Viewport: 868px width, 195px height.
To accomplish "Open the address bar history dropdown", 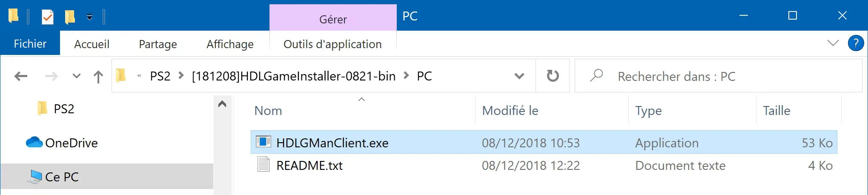I will (x=519, y=76).
